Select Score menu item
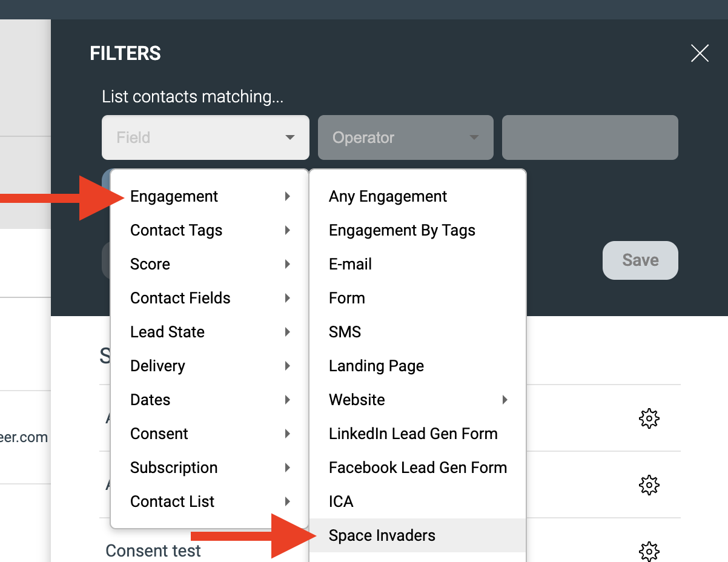The image size is (728, 562). [x=210, y=264]
